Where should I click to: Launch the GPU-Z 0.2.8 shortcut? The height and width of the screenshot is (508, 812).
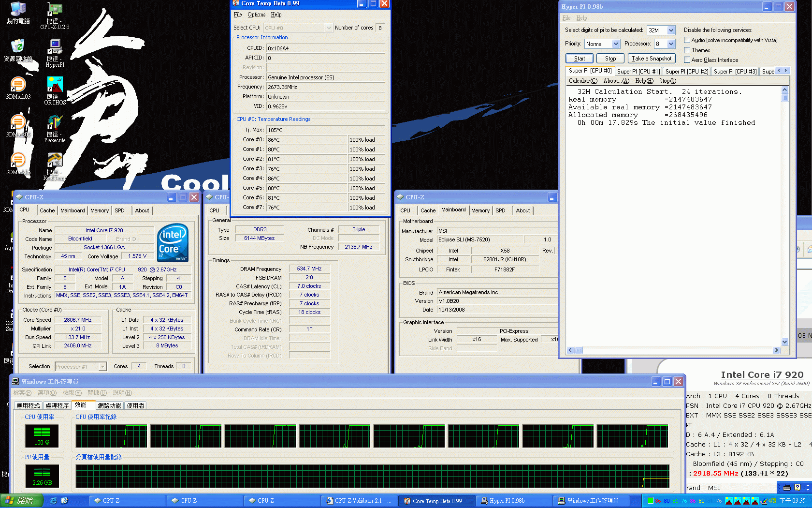55,15
